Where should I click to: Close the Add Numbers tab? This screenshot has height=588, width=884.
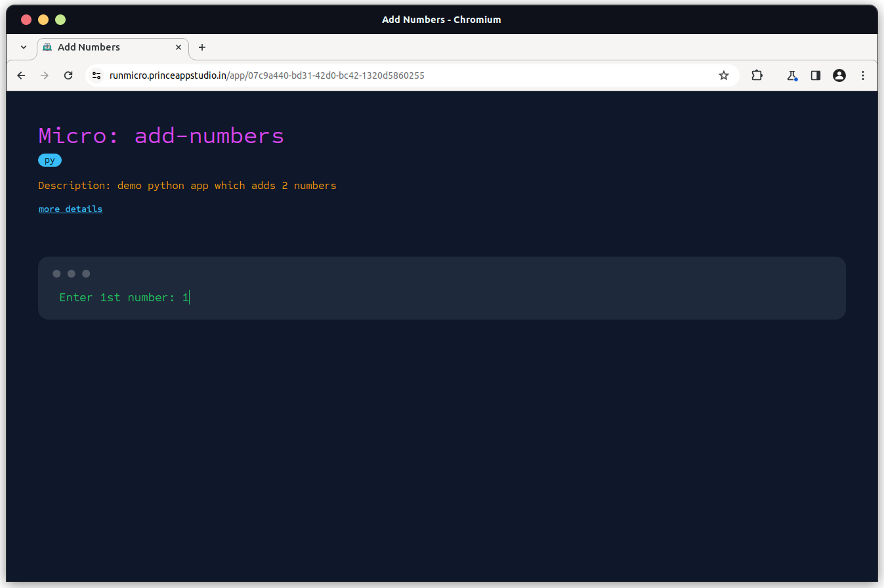pyautogui.click(x=179, y=47)
